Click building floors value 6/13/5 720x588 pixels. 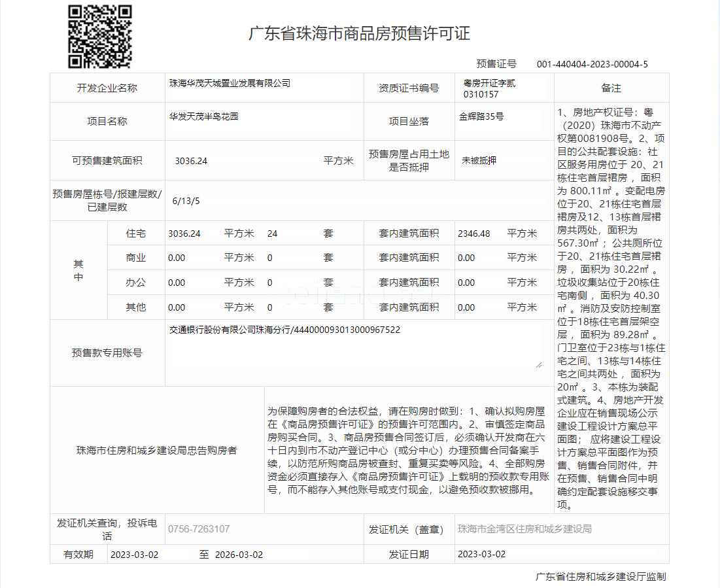tap(186, 201)
